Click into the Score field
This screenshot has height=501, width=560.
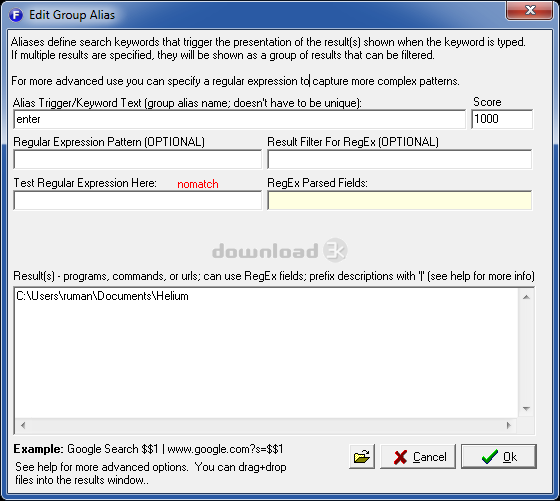coord(502,119)
